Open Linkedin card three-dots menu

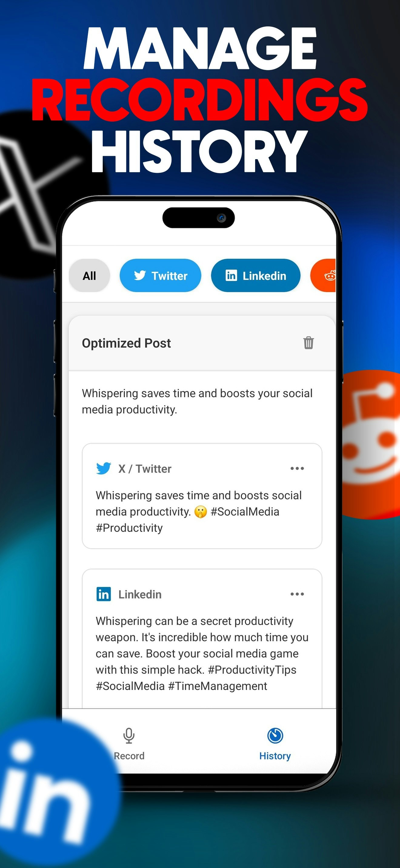(x=297, y=594)
